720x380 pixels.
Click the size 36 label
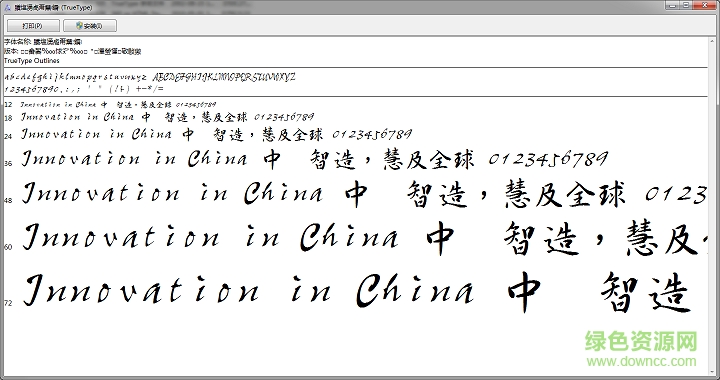pos(8,163)
